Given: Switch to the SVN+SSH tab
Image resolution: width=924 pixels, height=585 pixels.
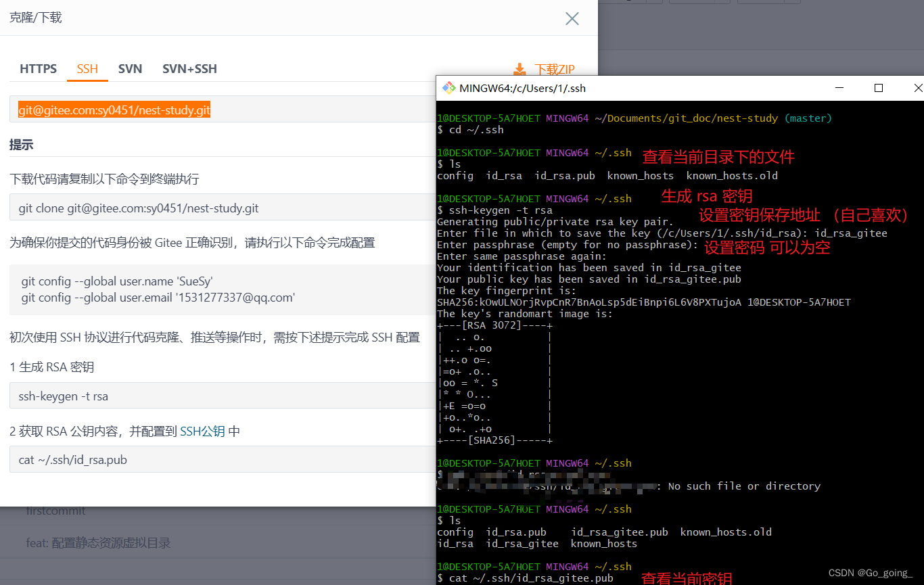Looking at the screenshot, I should 189,69.
